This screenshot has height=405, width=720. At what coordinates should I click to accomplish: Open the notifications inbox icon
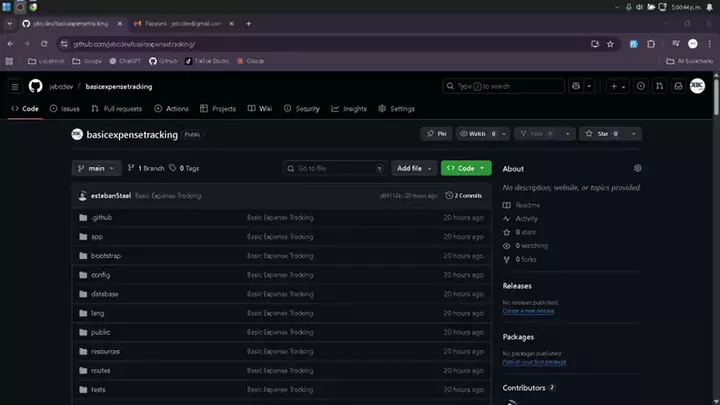click(x=677, y=86)
